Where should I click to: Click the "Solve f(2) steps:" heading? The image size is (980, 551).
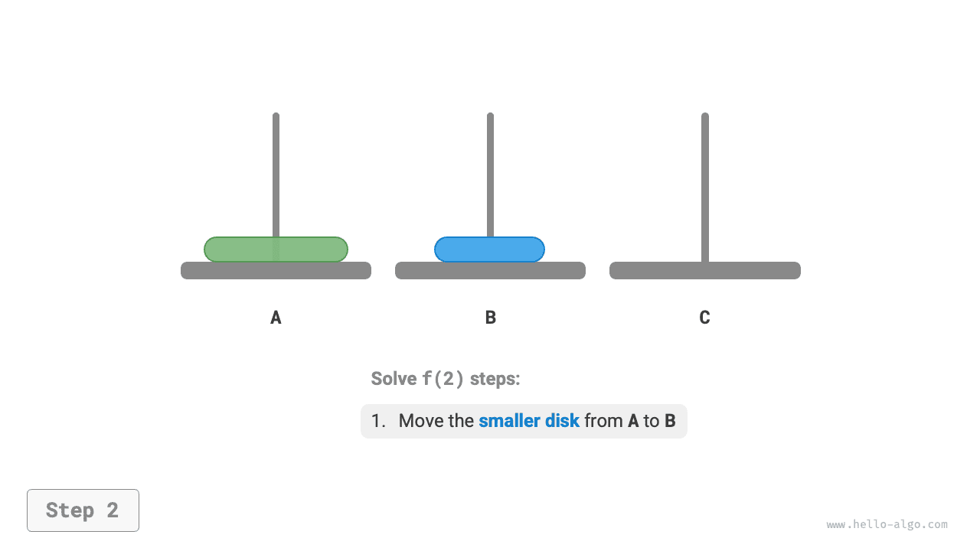(x=445, y=379)
